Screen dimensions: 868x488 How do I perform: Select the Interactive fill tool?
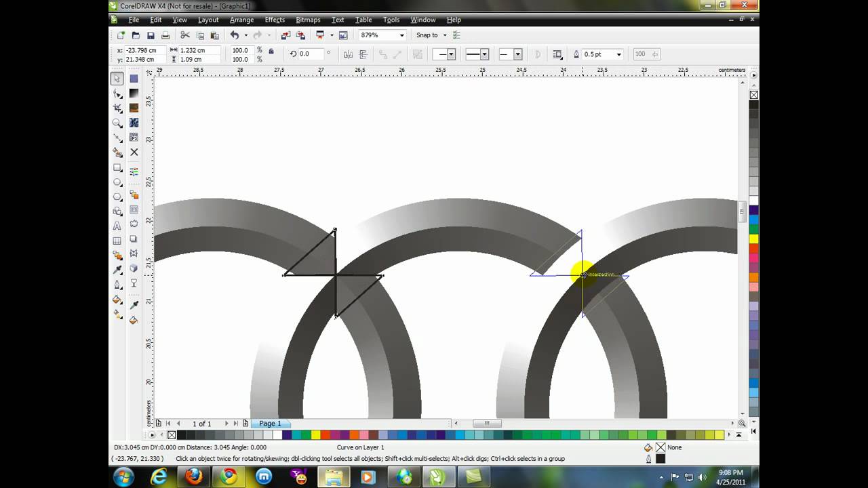click(x=117, y=314)
